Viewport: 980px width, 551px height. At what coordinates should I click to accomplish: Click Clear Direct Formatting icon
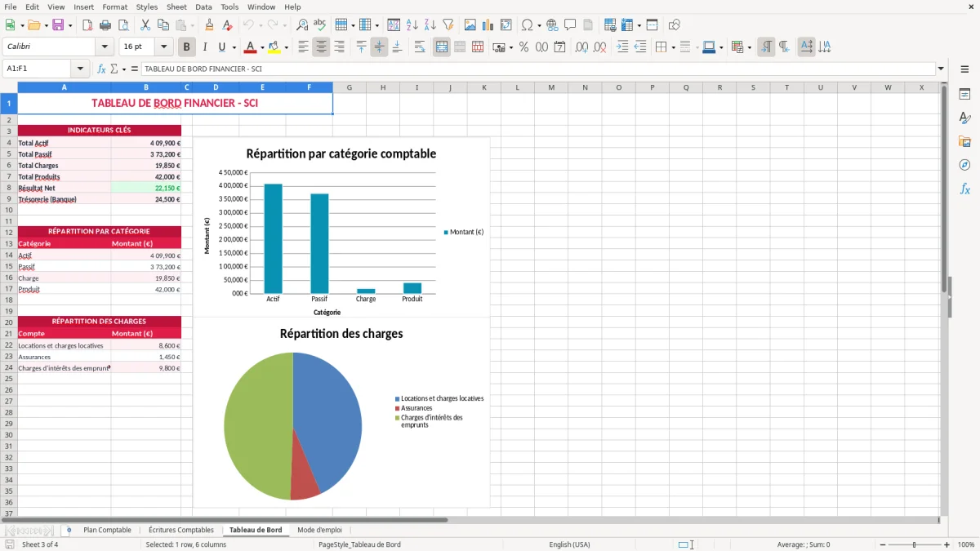tap(227, 25)
